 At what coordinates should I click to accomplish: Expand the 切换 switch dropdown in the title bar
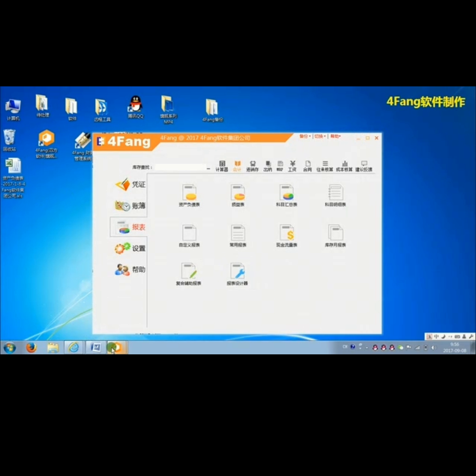point(320,136)
